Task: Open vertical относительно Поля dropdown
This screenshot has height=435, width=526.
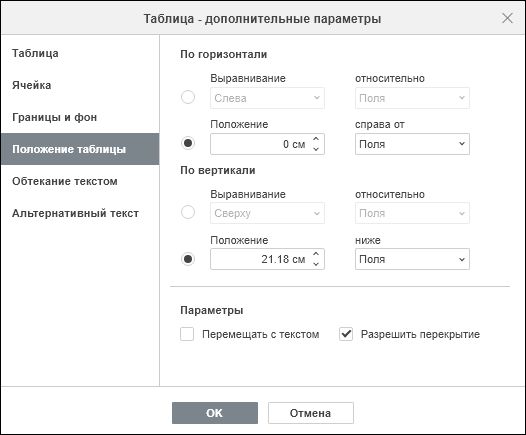Action: (x=412, y=213)
